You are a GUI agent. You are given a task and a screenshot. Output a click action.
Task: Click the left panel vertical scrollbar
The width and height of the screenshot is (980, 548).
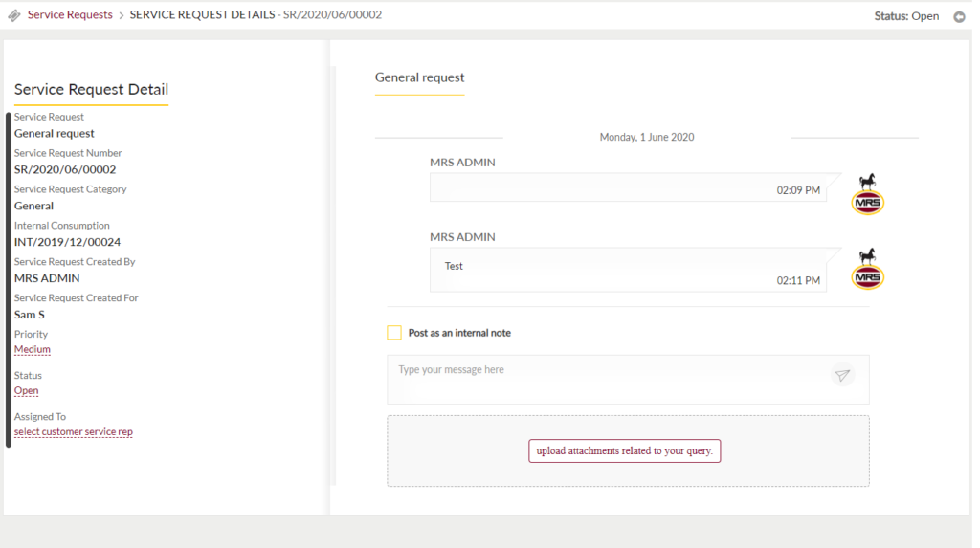coord(8,280)
